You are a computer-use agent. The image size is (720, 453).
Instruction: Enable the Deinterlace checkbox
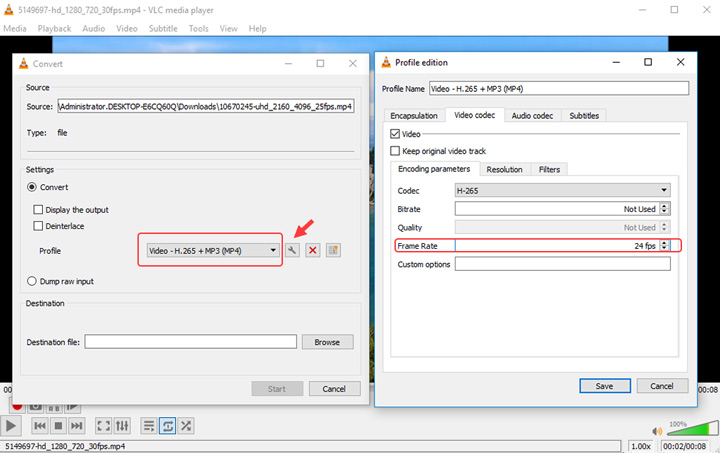pyautogui.click(x=38, y=225)
